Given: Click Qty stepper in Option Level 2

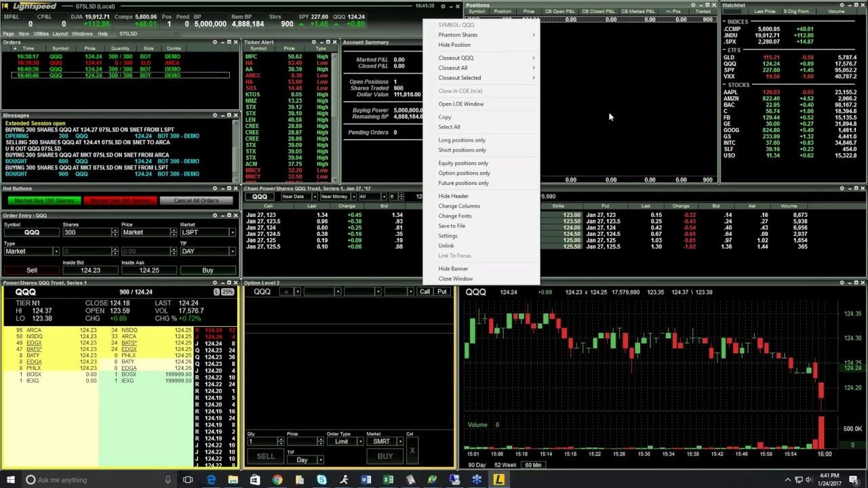Looking at the screenshot, I should (280, 442).
